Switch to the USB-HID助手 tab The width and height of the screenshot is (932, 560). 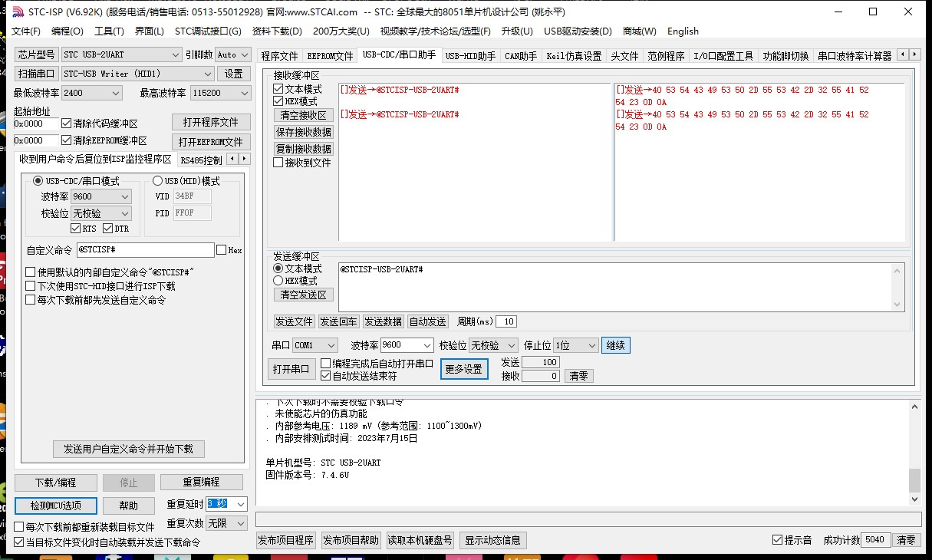470,56
